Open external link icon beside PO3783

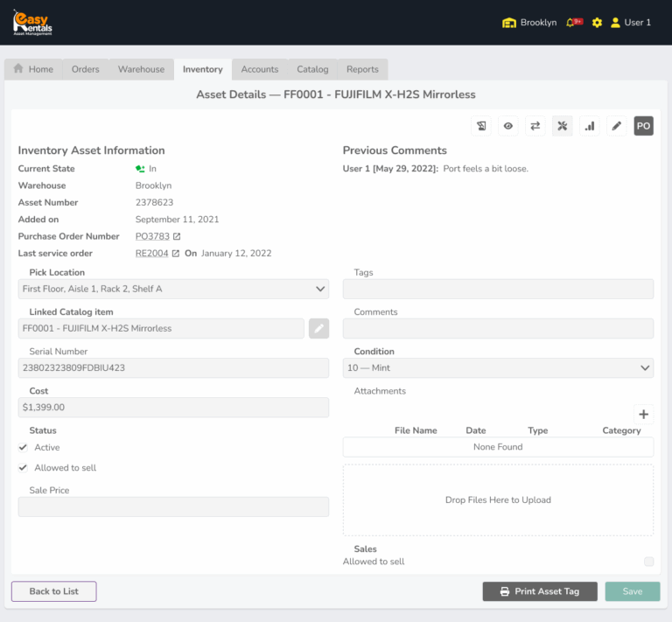tap(177, 236)
